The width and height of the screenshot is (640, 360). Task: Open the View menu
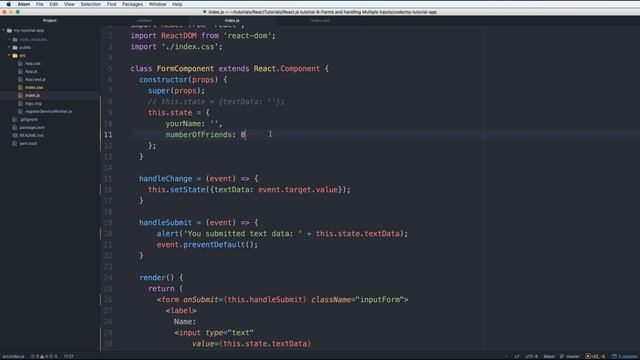pyautogui.click(x=69, y=4)
